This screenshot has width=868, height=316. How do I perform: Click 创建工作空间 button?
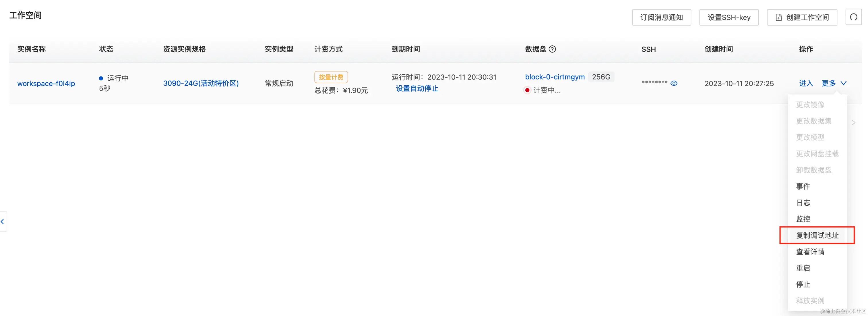[x=802, y=17]
